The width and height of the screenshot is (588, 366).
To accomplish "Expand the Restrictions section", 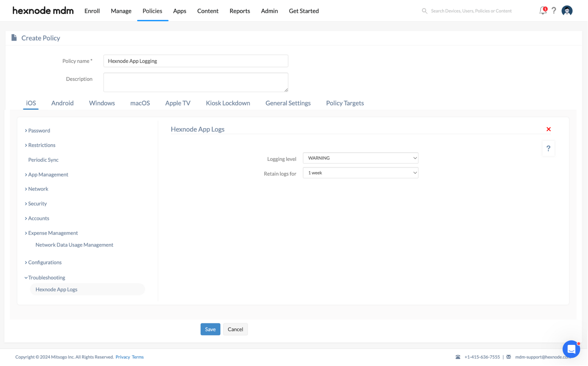I will 40,145.
